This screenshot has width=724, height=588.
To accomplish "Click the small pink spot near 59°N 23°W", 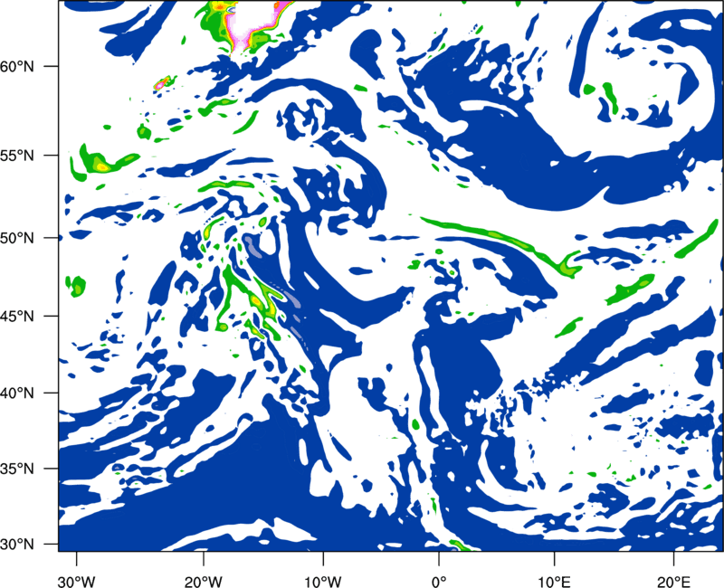I will 160,84.
